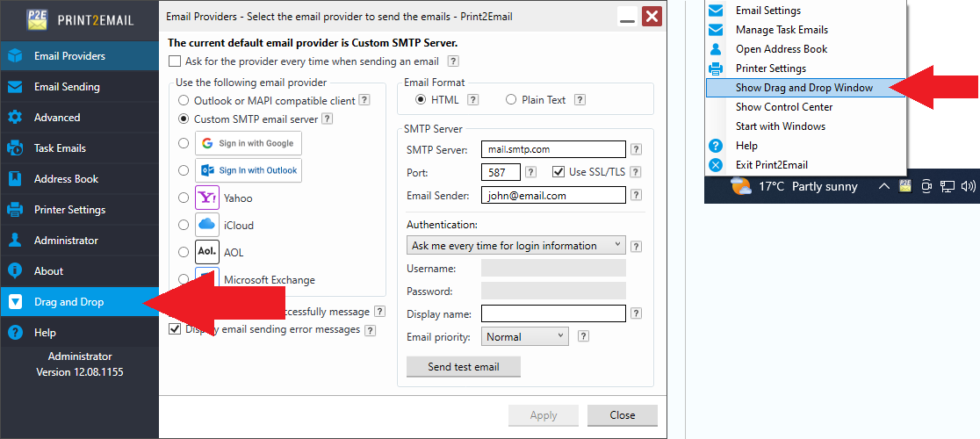
Task: Choose Exit Print2Email in tray menu
Action: (805, 165)
